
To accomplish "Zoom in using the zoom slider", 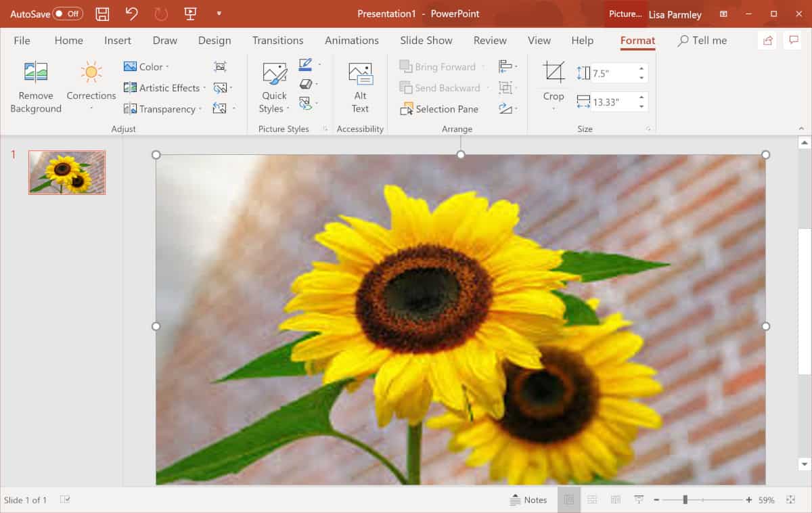I will coord(749,499).
